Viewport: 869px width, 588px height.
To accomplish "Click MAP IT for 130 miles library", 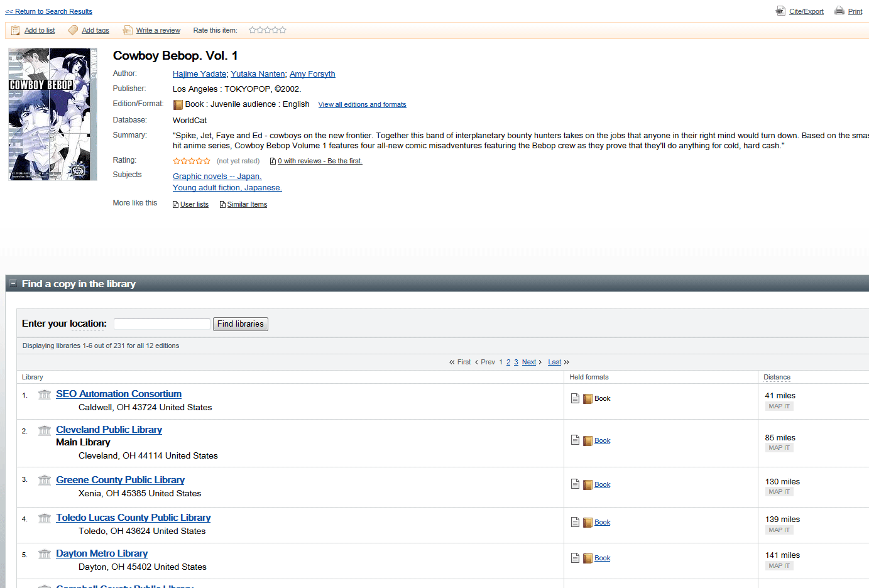I will (779, 492).
